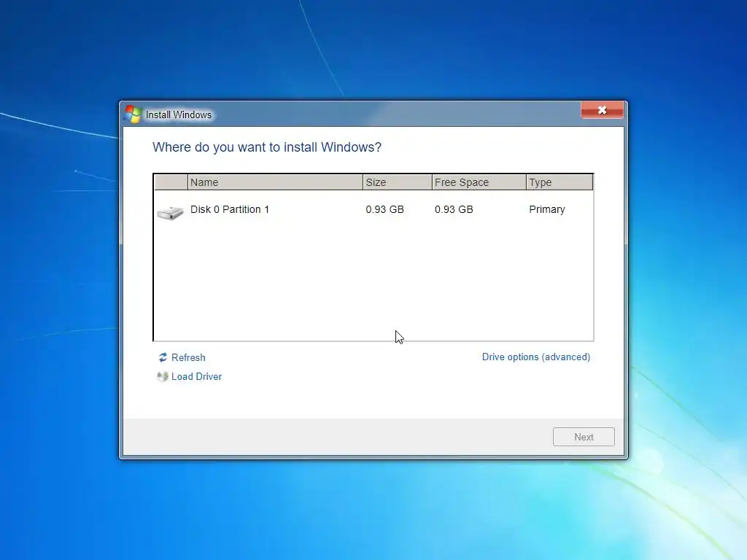Click the Refresh arrows icon
747x560 pixels.
(x=163, y=357)
